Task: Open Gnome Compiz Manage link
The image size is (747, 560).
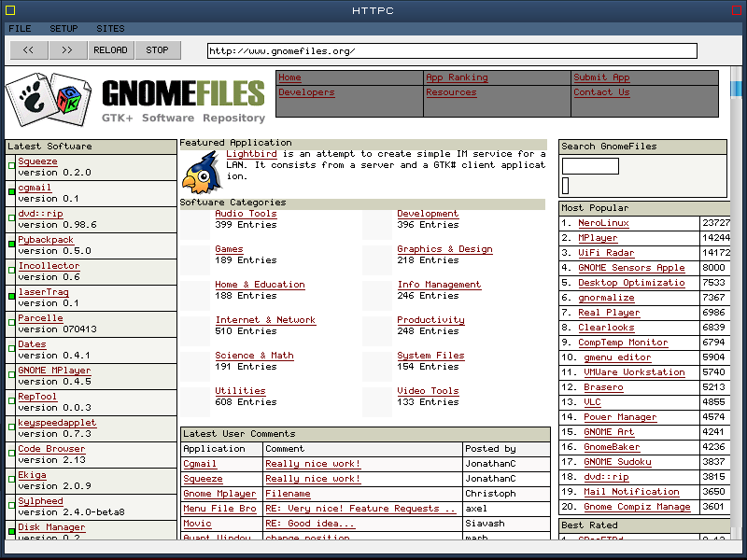Action: point(638,507)
